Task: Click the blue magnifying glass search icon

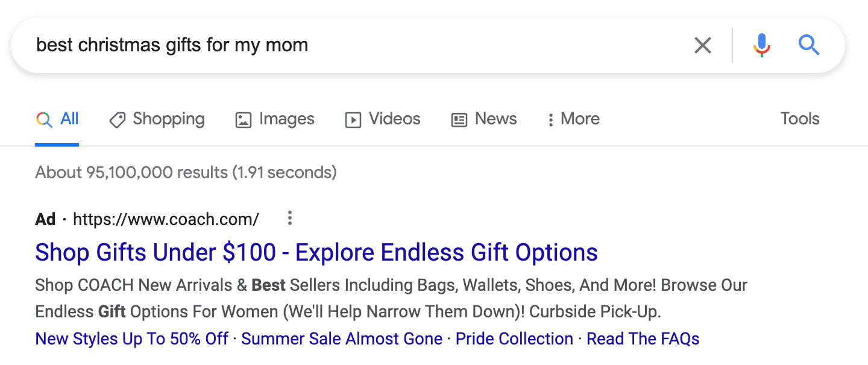Action: pyautogui.click(x=808, y=45)
